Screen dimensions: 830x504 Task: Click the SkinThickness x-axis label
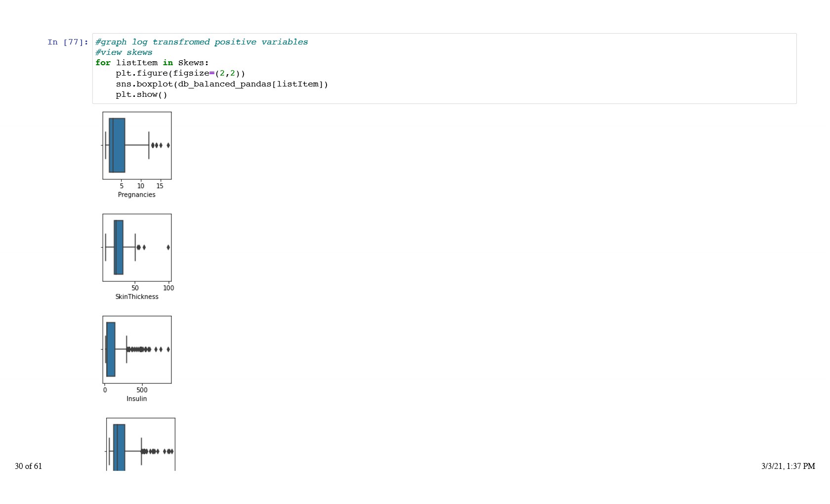coord(137,296)
